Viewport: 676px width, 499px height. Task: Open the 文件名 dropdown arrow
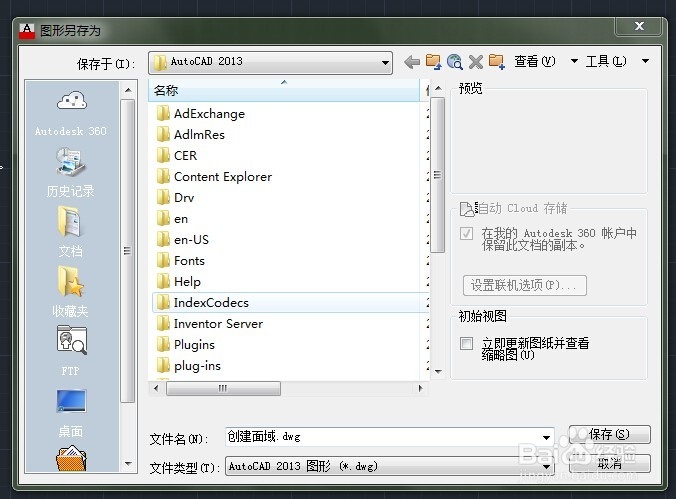(x=546, y=437)
